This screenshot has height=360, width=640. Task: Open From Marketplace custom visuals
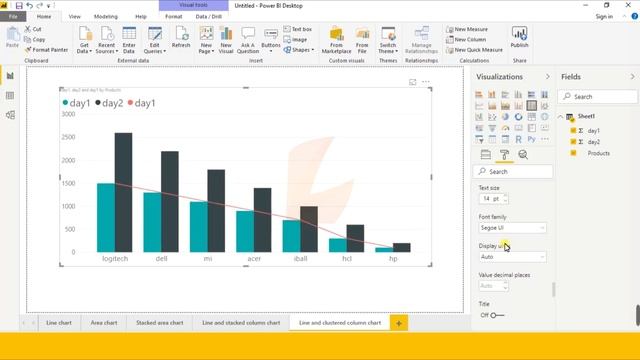[x=336, y=40]
